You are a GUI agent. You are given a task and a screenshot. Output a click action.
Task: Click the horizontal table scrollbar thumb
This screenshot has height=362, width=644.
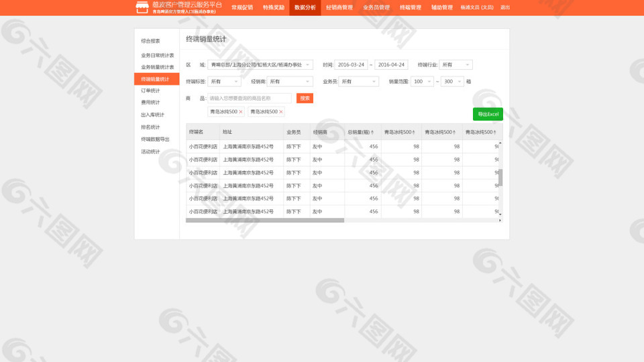265,220
